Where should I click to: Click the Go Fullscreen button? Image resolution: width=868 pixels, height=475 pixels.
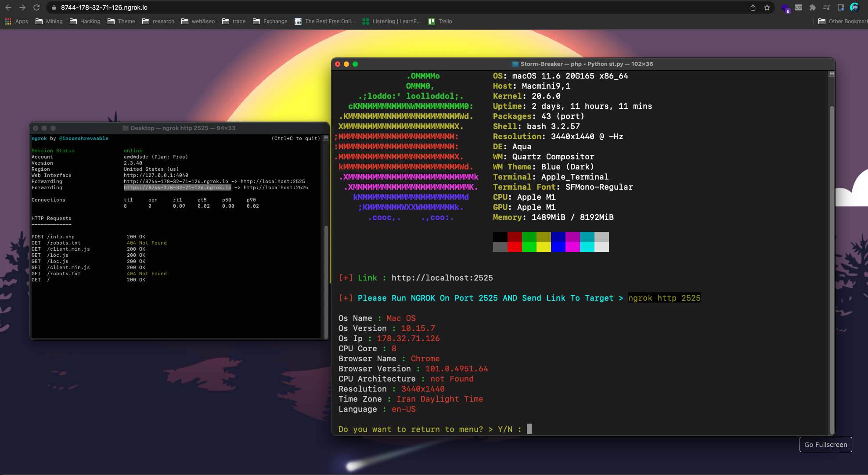pos(825,444)
